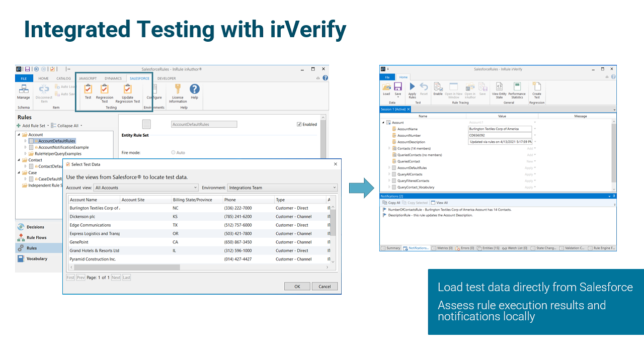The image size is (644, 362).
Task: Click the Vocabulary navigation item
Action: tap(37, 259)
